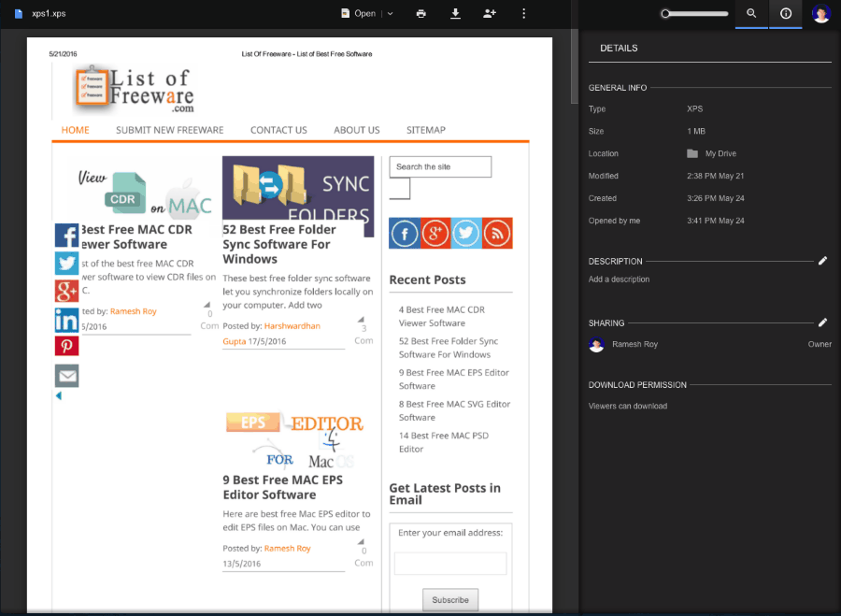Open recent post 9 Best Free MAC EPS Editor
Image resolution: width=841 pixels, height=616 pixels.
click(454, 379)
